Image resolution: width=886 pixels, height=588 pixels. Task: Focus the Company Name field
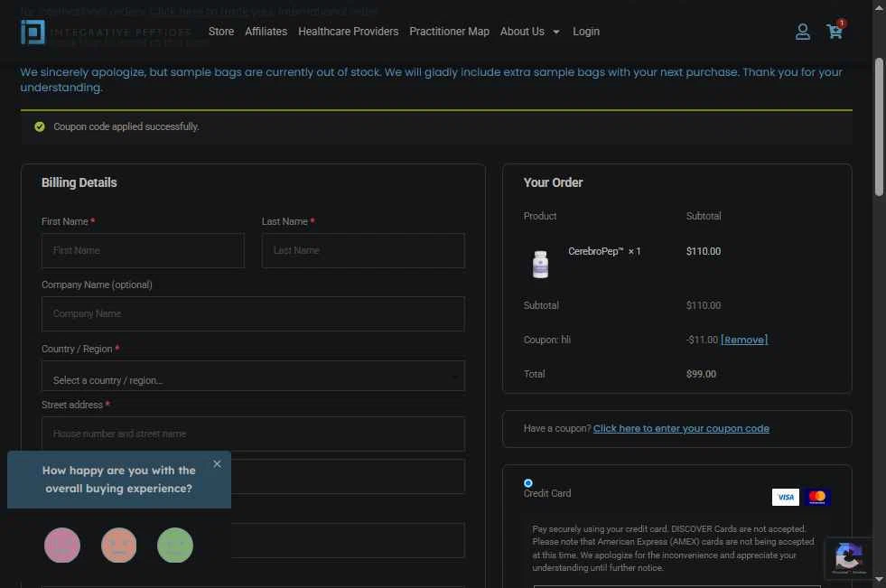coord(253,314)
